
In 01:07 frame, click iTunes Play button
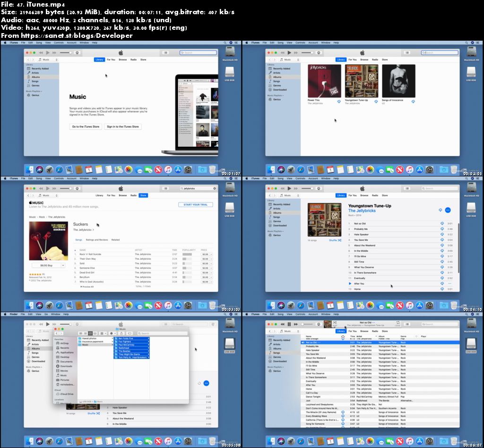[x=48, y=53]
